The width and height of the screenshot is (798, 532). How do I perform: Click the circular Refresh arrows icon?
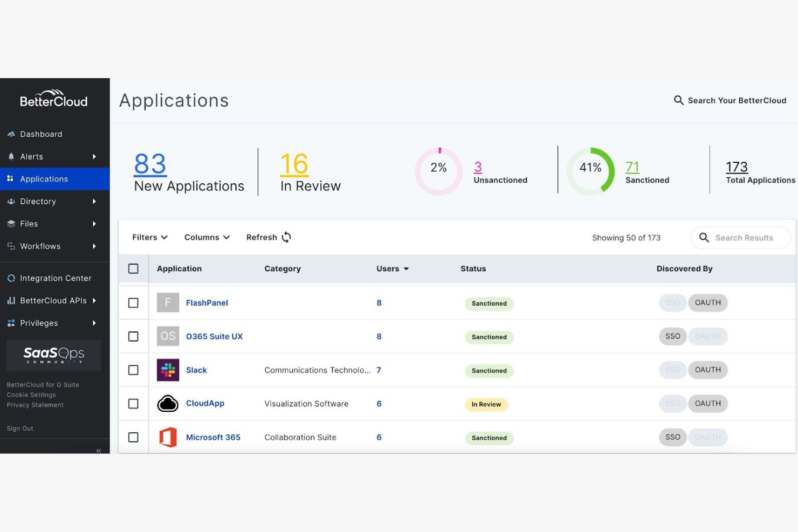click(286, 237)
